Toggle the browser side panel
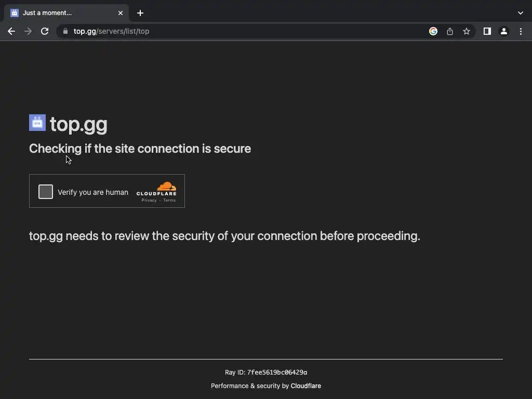 click(x=487, y=31)
